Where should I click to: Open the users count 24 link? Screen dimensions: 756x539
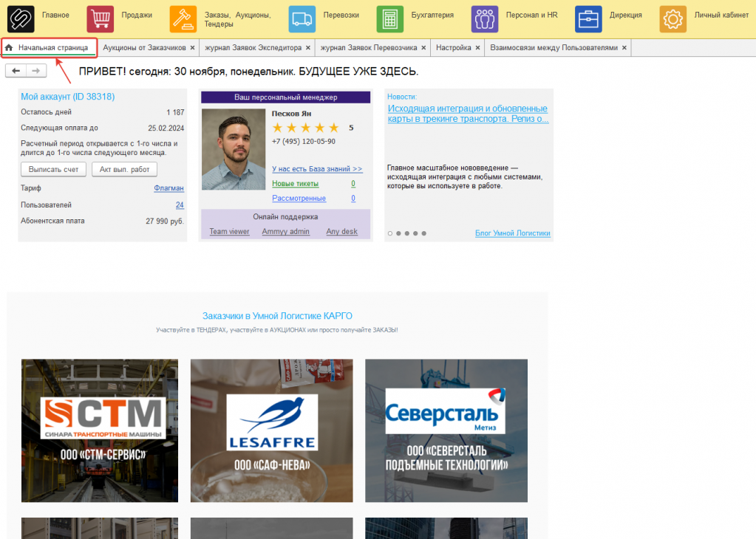(x=180, y=205)
